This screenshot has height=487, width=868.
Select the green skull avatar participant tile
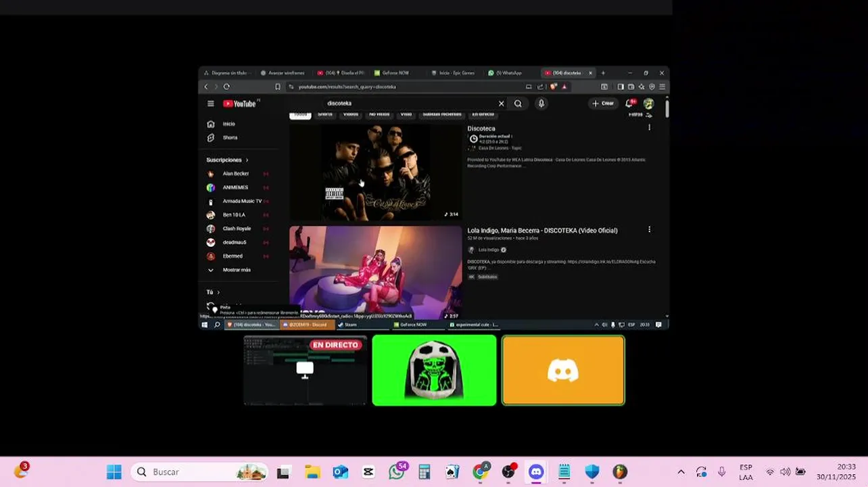(434, 371)
